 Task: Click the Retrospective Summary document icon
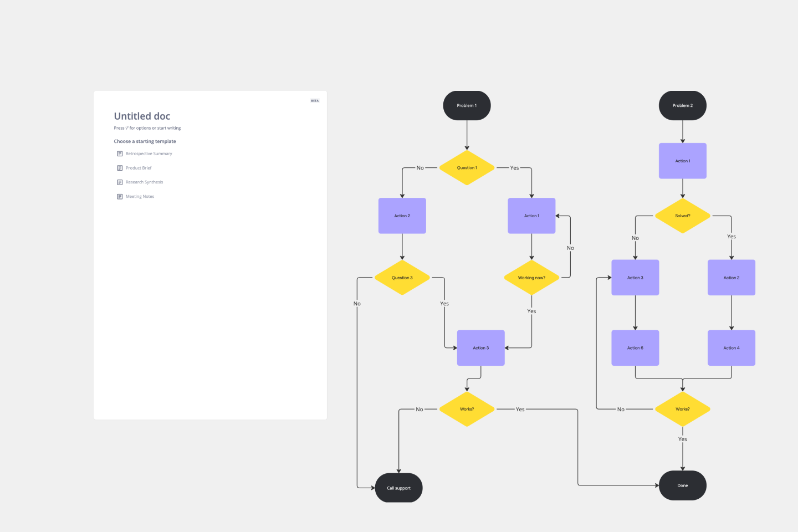[x=120, y=154]
